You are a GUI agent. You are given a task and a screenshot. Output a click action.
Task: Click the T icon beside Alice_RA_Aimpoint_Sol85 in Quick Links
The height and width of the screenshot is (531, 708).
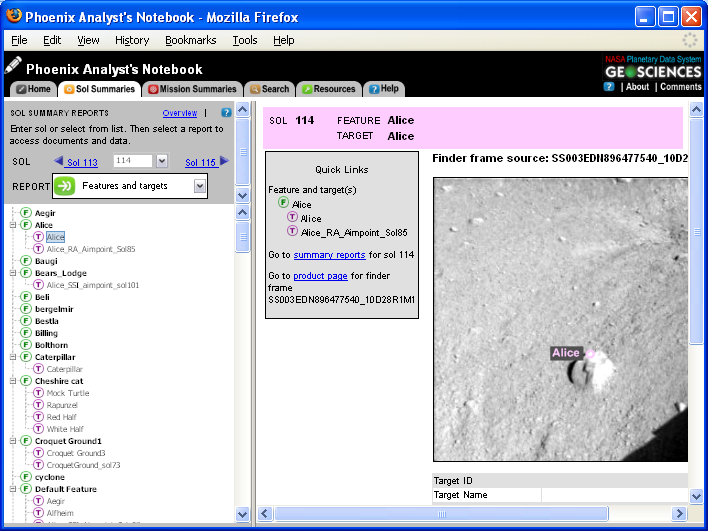pyautogui.click(x=292, y=232)
